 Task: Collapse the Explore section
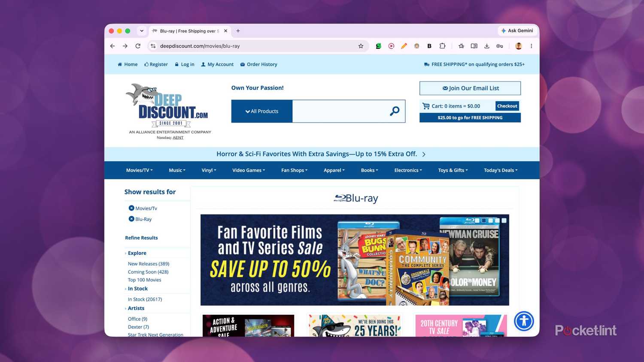coord(137,253)
